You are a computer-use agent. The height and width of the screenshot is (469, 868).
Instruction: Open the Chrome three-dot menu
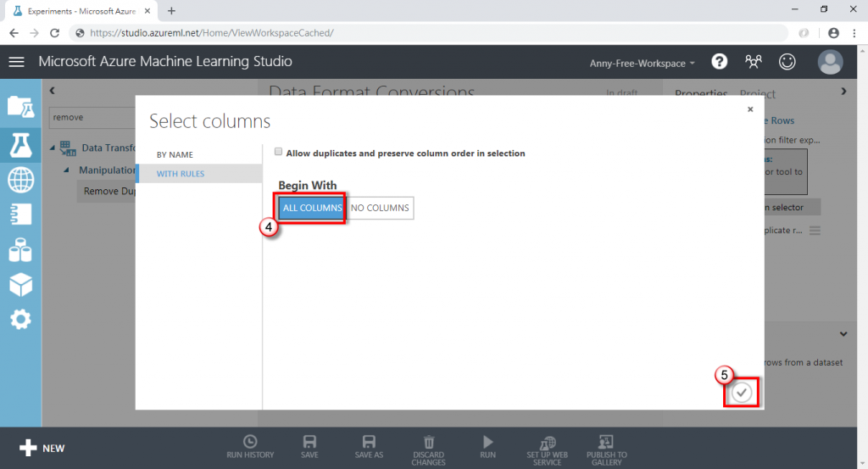click(x=854, y=33)
